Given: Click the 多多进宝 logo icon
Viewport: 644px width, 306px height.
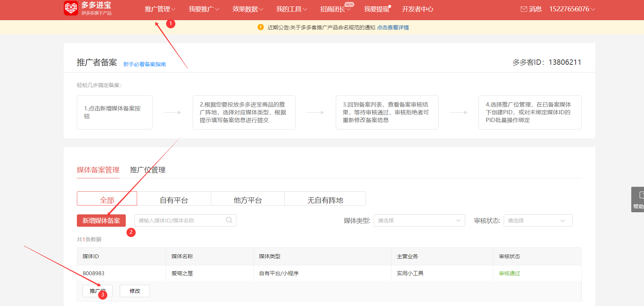Looking at the screenshot, I should [x=71, y=8].
